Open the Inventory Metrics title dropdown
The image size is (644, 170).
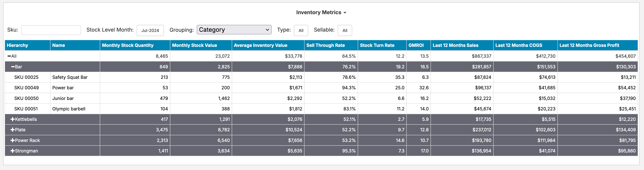click(321, 13)
